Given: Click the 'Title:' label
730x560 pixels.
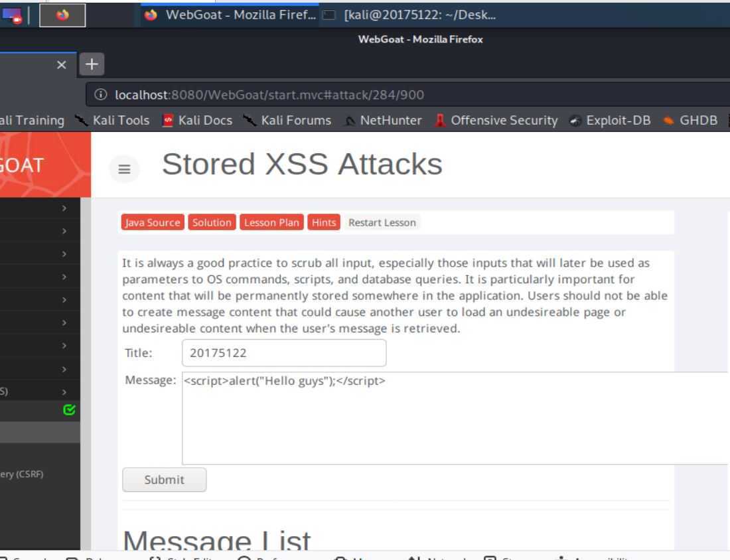Looking at the screenshot, I should pos(138,353).
